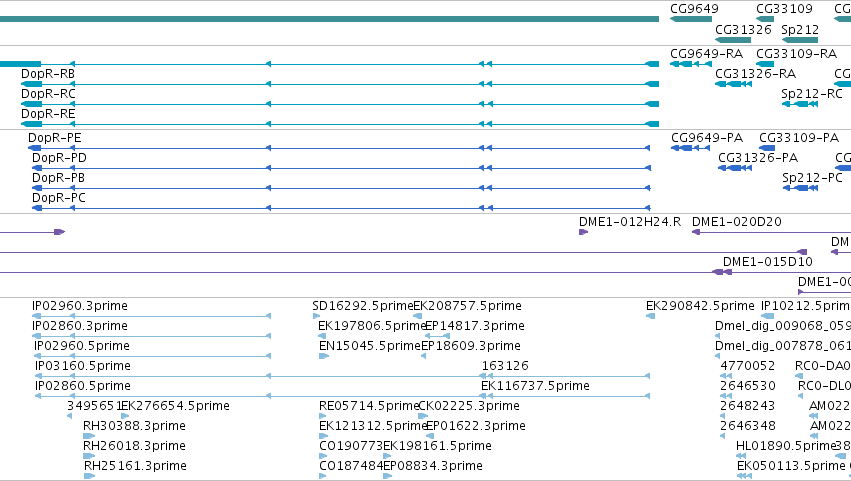
Task: Click the Sp212-PC protein label
Action: (812, 178)
